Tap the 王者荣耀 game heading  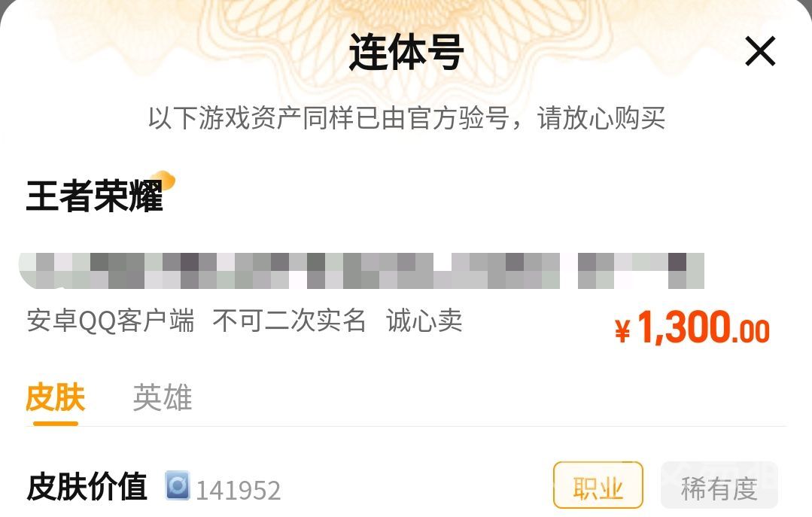pos(94,196)
